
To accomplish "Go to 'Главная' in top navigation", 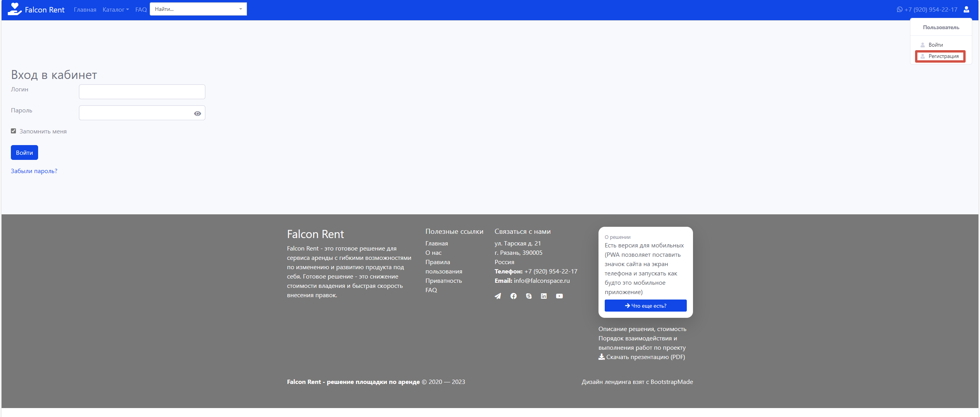I will tap(85, 9).
